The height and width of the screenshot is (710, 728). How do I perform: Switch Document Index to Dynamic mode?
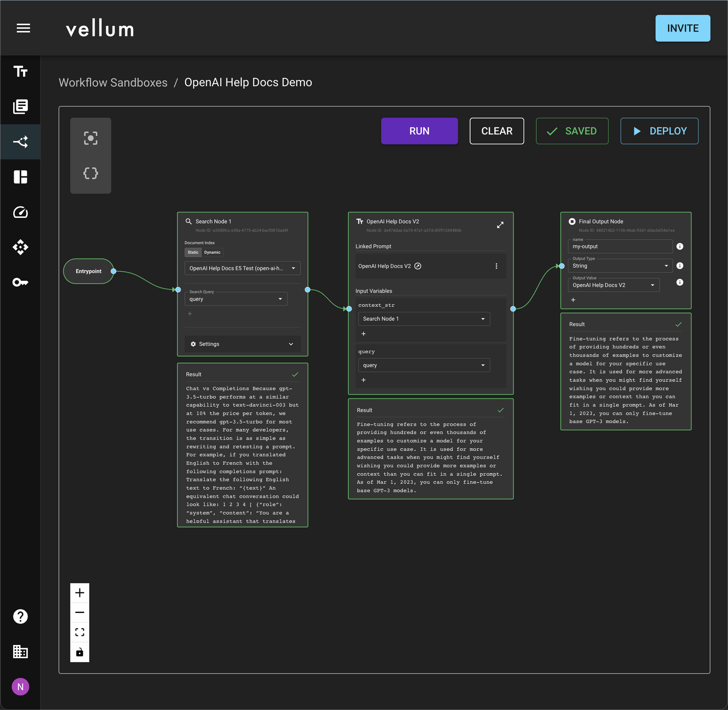[x=212, y=252]
